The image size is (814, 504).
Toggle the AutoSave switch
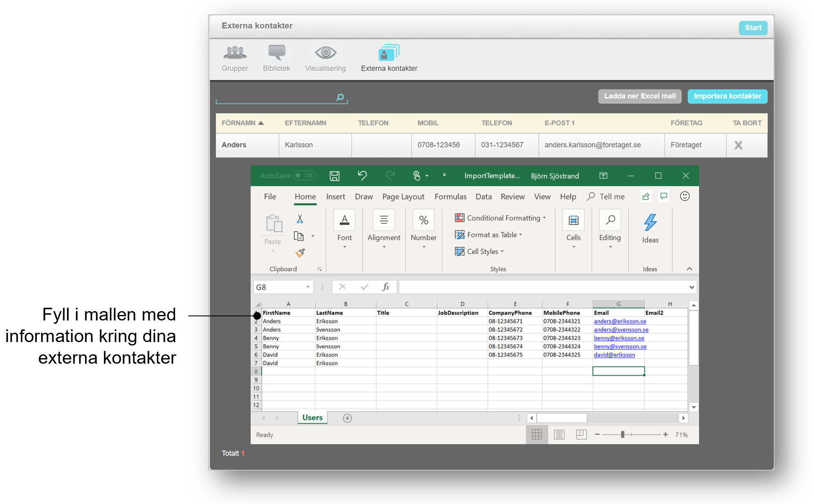point(305,175)
